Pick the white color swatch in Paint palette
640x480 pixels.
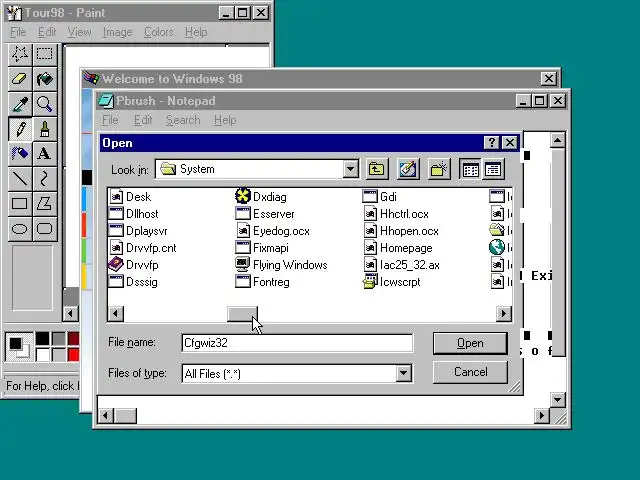[x=42, y=354]
